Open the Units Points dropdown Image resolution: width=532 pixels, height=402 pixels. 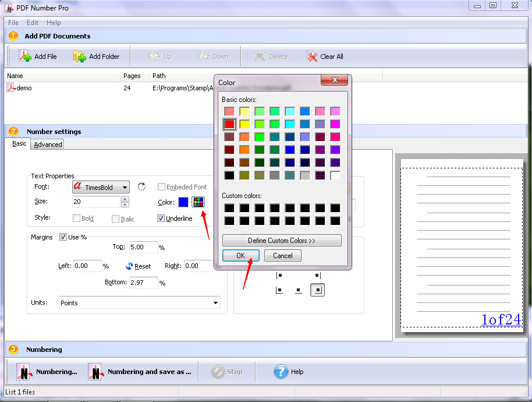point(140,302)
